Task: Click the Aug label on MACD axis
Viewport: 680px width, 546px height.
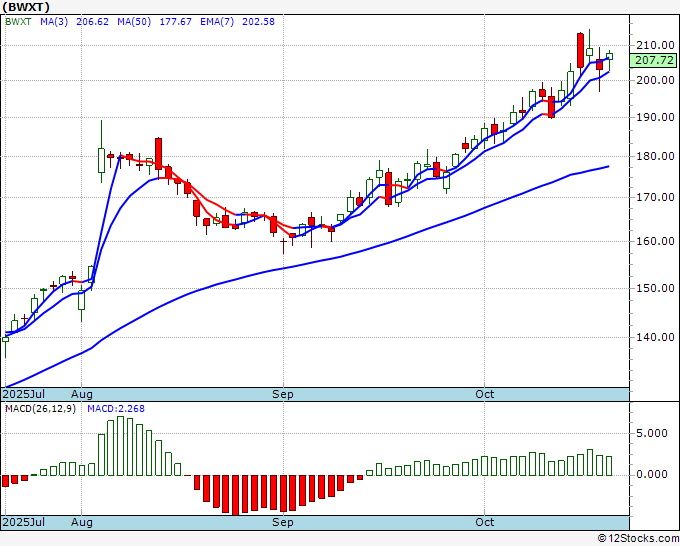Action: (x=82, y=523)
